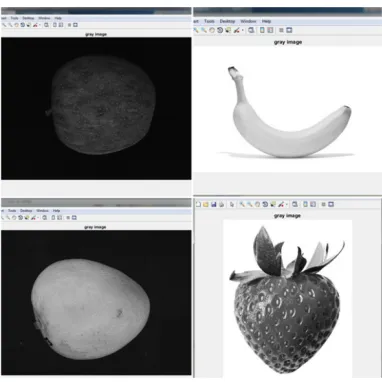Click Link Plot in strawberry window
Screen dimensions: 382x382
tap(295, 204)
